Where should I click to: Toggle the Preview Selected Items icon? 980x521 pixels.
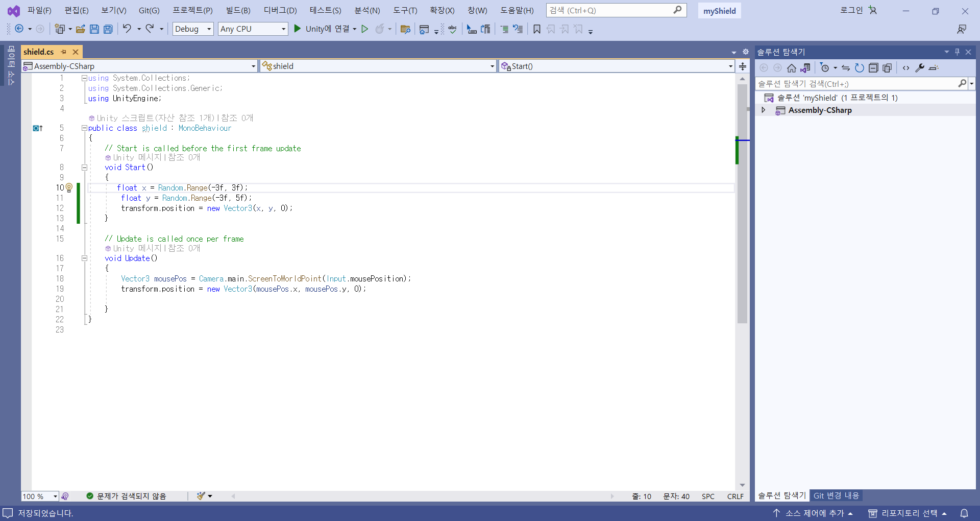(x=934, y=68)
